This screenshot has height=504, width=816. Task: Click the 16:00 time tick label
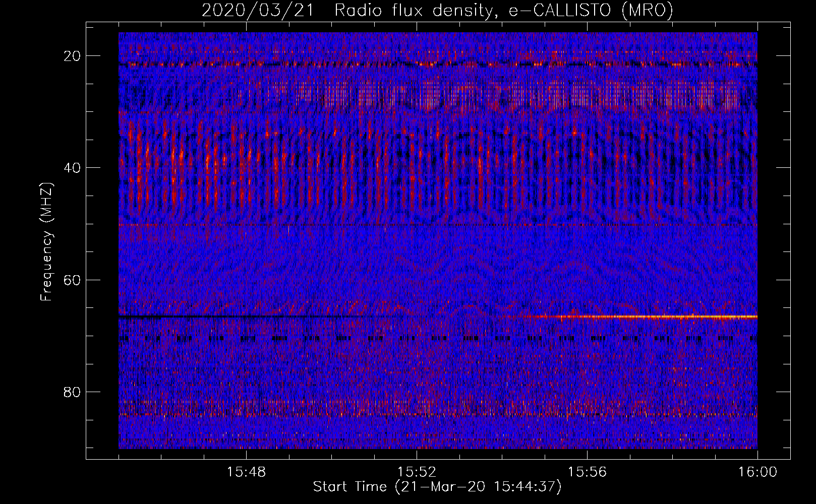(x=757, y=472)
